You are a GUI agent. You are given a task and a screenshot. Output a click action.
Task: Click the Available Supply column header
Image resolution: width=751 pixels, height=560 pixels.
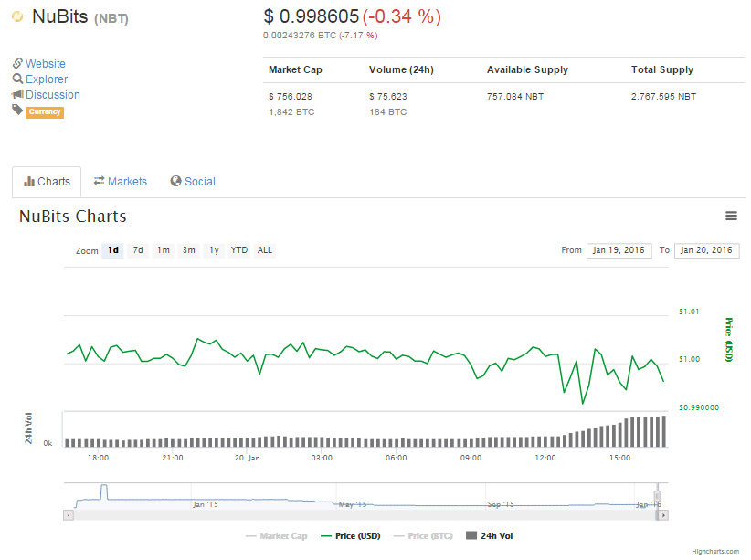[528, 70]
